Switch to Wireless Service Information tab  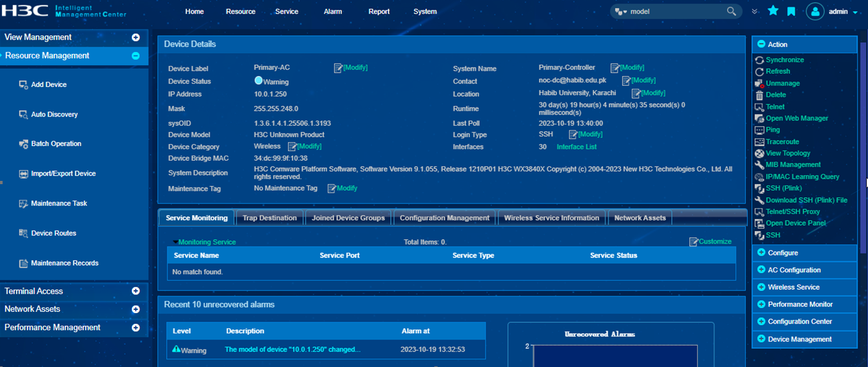point(551,218)
